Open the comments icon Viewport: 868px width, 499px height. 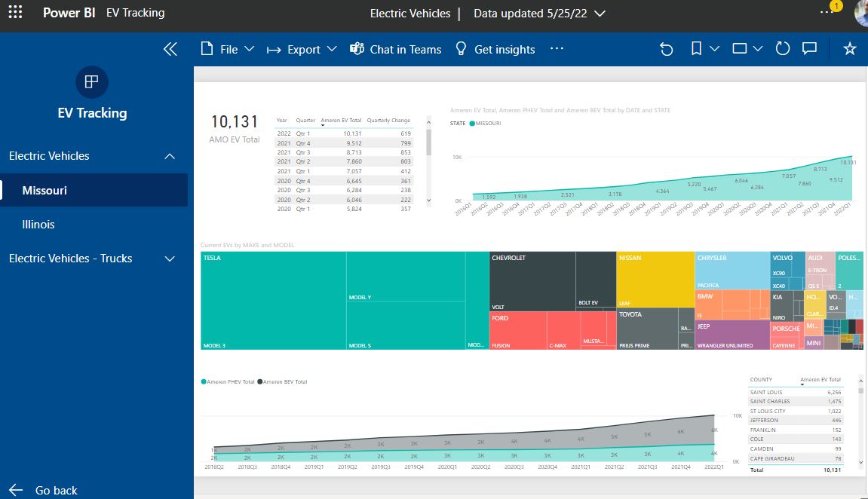point(810,49)
